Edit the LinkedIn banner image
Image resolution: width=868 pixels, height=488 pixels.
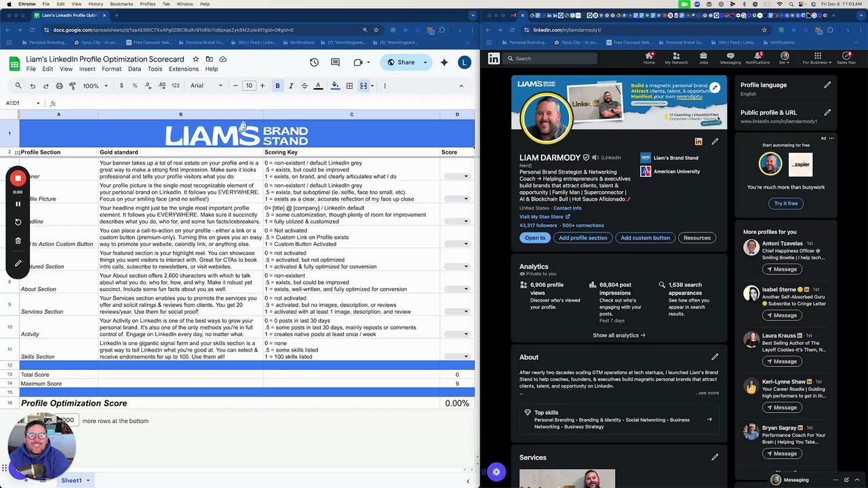coord(715,87)
